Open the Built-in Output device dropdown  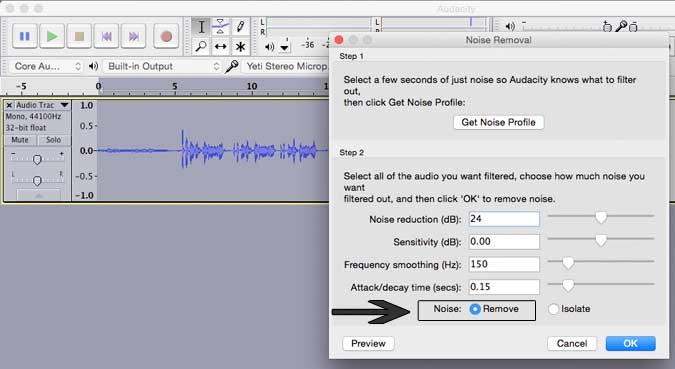point(163,66)
